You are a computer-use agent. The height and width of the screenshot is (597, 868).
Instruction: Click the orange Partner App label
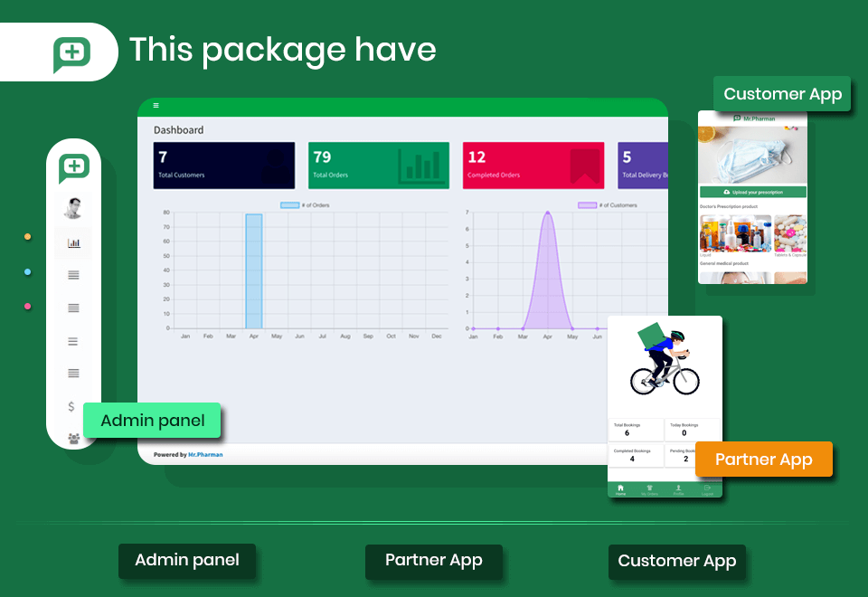tap(764, 460)
